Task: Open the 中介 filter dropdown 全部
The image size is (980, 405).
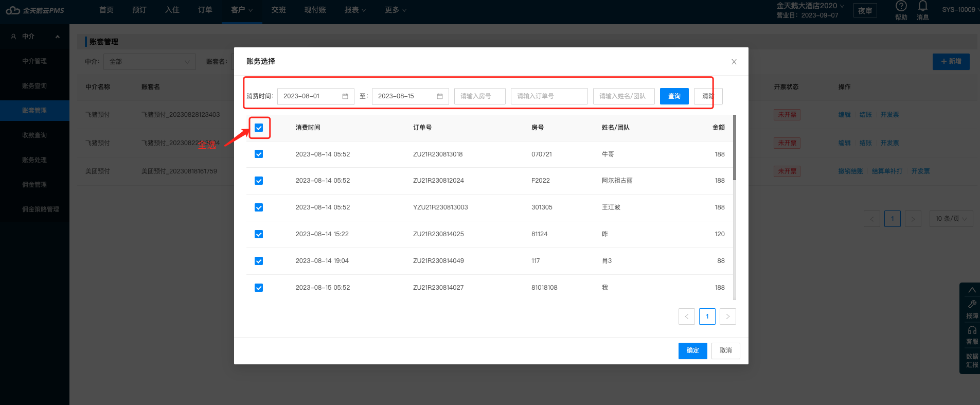Action: [150, 62]
